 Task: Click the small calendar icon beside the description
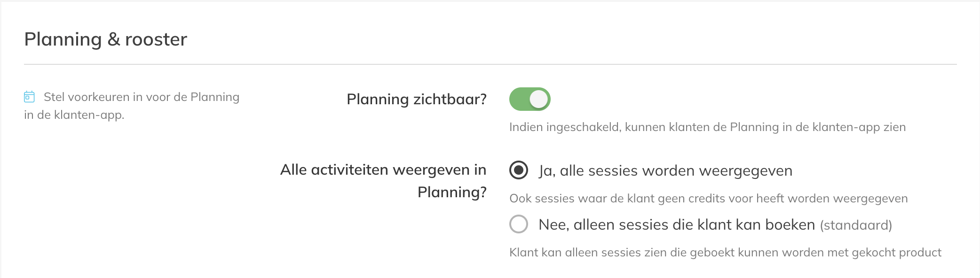[29, 97]
